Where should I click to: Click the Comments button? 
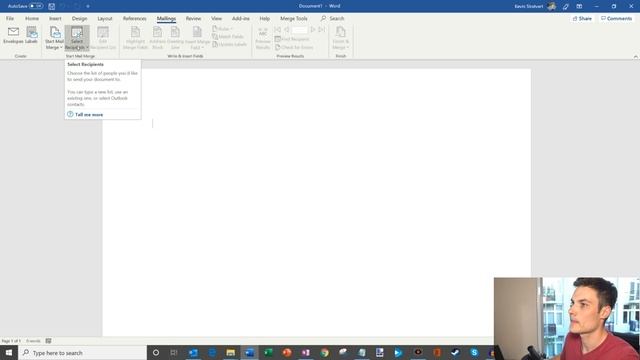(616, 18)
